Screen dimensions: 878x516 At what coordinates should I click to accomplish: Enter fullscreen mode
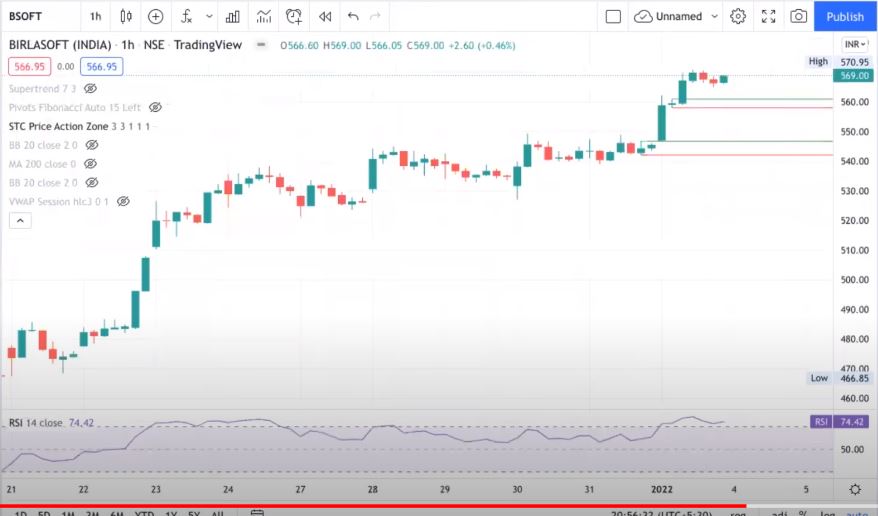coord(768,16)
